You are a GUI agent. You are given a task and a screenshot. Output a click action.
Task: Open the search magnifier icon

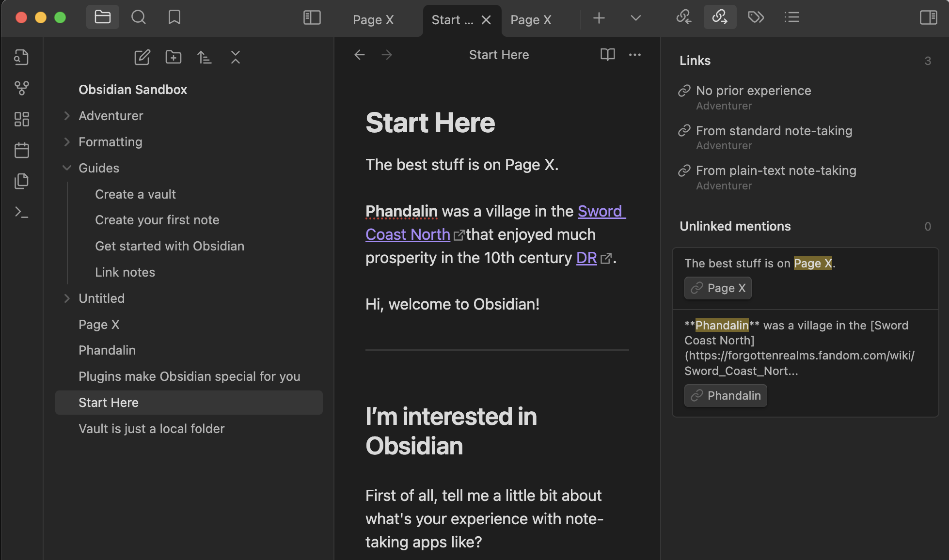[139, 17]
